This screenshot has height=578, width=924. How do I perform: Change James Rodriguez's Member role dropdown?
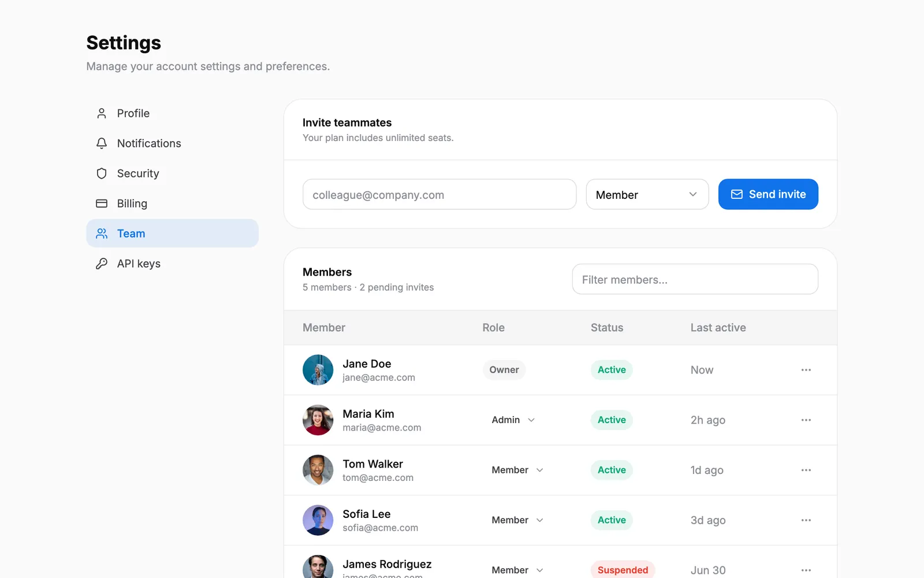tap(517, 570)
